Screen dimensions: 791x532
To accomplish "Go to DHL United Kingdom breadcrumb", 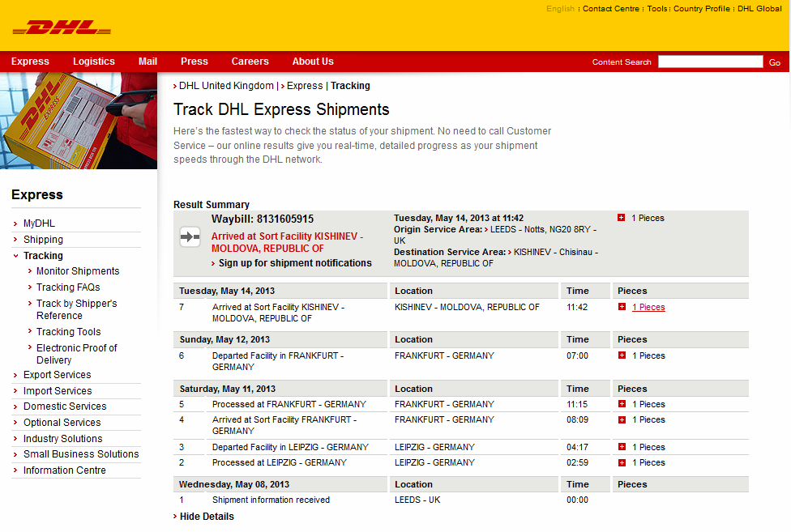I will (226, 86).
